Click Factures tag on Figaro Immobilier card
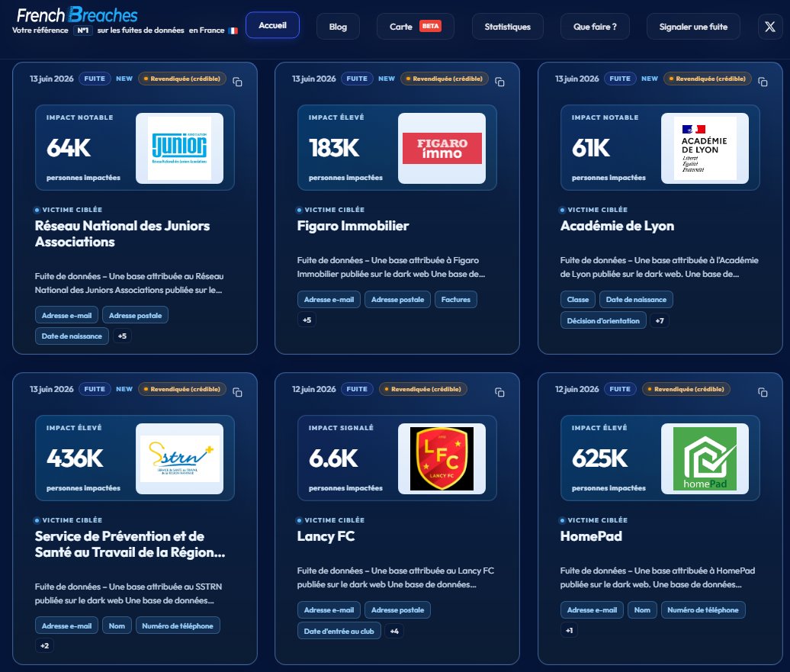Image resolution: width=790 pixels, height=672 pixels. point(455,300)
